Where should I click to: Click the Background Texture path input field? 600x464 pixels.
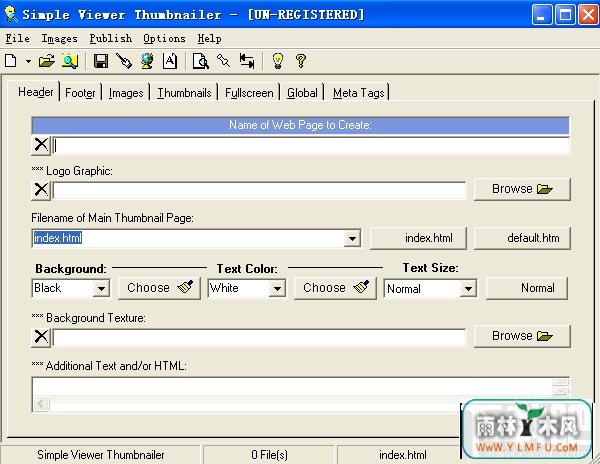tap(259, 337)
